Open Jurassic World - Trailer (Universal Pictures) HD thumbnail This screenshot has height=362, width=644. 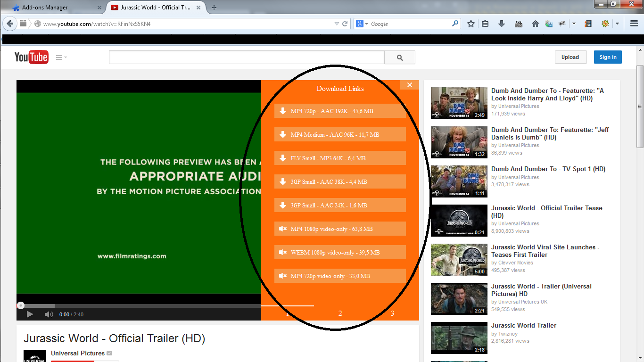[x=459, y=298]
